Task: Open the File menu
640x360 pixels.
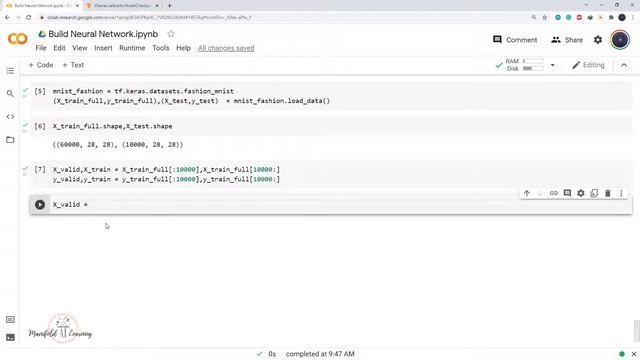Action: tap(41, 48)
